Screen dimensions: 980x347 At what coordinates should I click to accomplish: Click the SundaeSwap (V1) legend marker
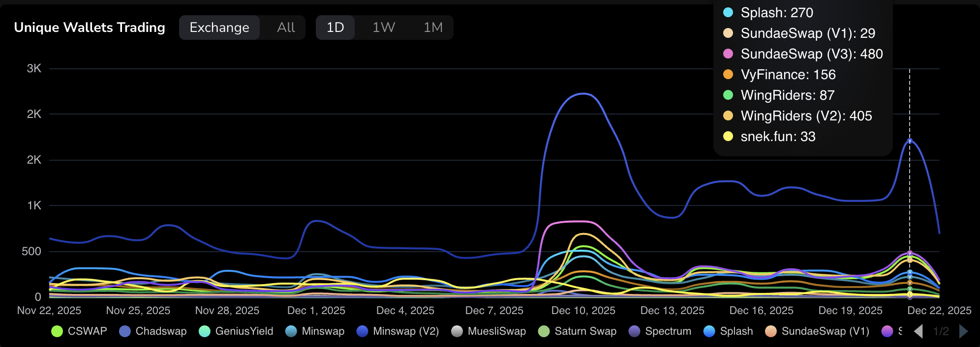pos(771,331)
